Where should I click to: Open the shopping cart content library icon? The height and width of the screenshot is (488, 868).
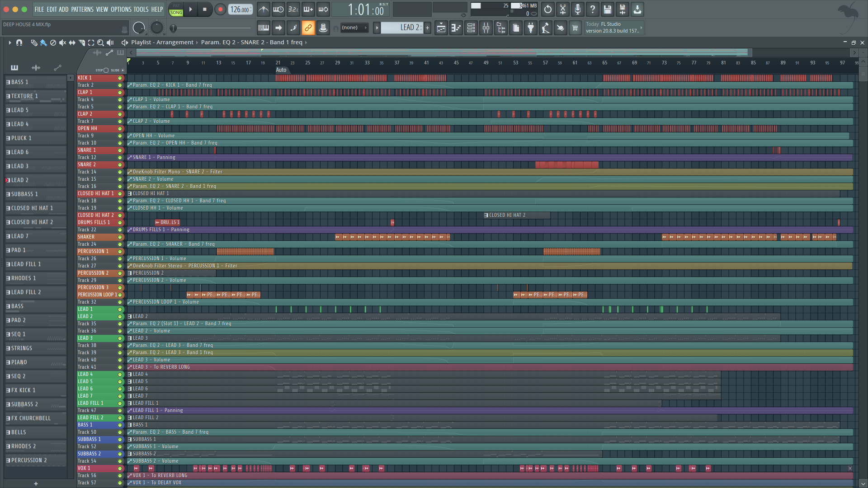click(575, 28)
